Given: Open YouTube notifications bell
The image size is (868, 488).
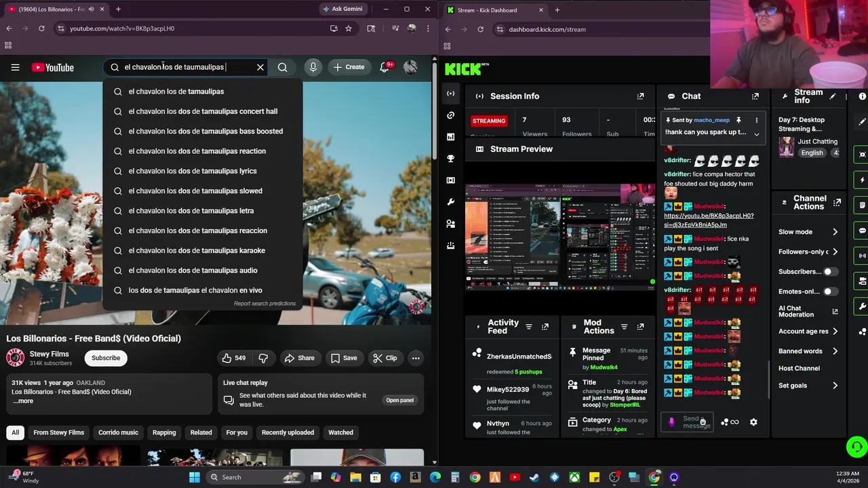Looking at the screenshot, I should 384,67.
